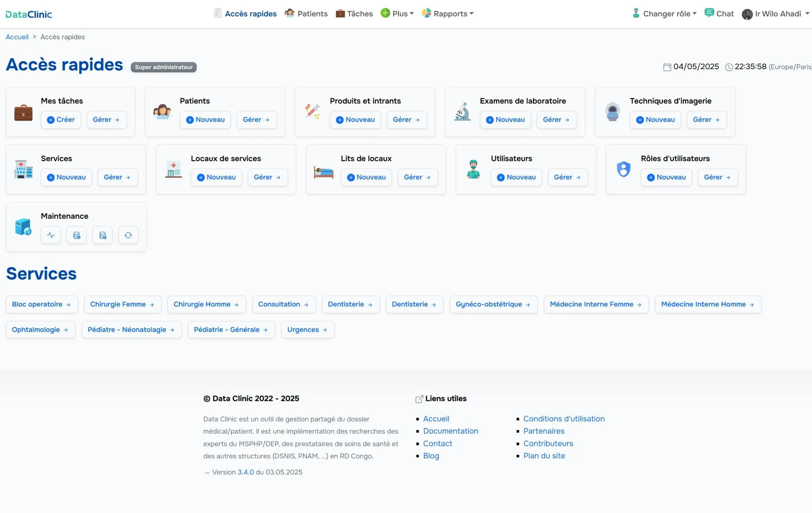
Task: Click the briefcase icon in Mes tâches card
Action: pos(23,112)
